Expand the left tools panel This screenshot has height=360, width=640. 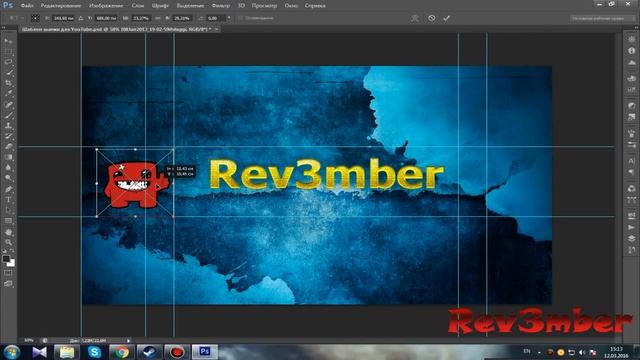coord(4,28)
